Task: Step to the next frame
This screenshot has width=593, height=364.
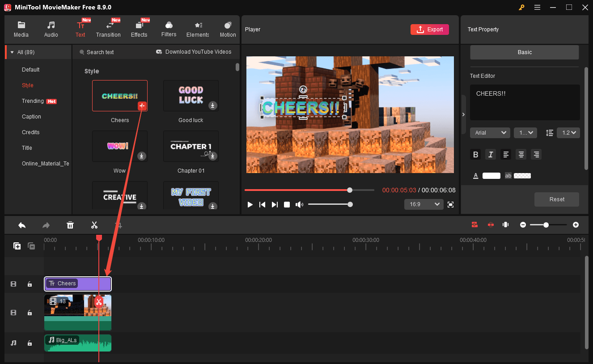Action: (x=275, y=204)
